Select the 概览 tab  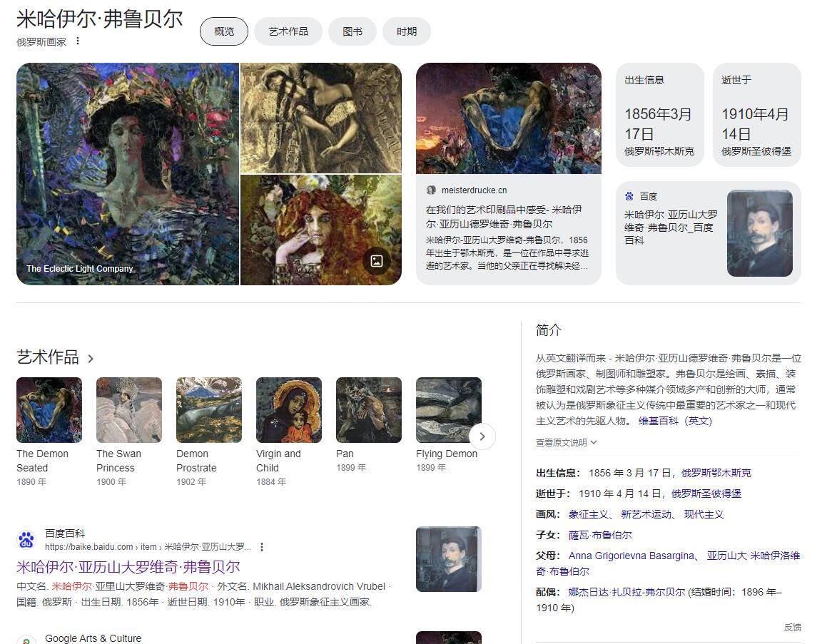(224, 31)
